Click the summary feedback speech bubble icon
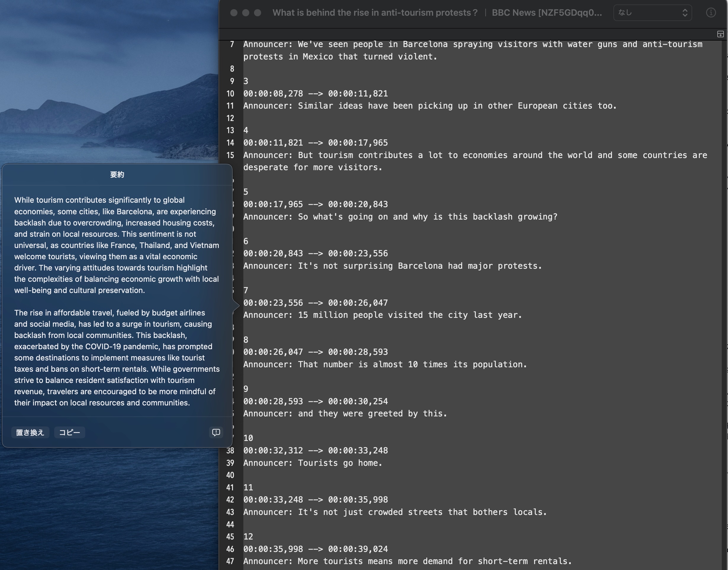The height and width of the screenshot is (570, 728). [216, 432]
